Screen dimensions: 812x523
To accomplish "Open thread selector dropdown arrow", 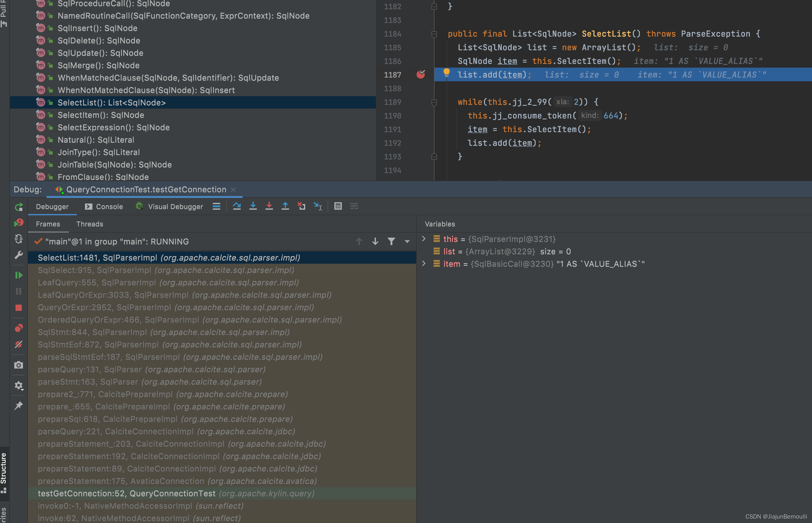I will [x=407, y=241].
